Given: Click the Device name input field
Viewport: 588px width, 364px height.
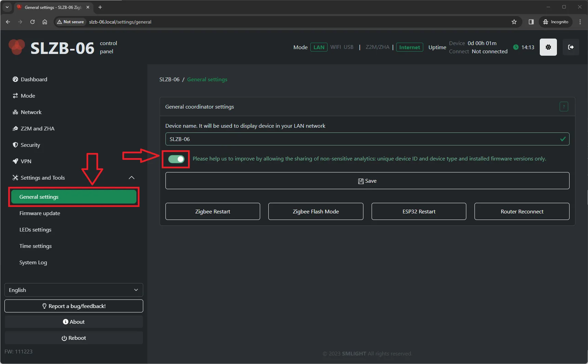Looking at the screenshot, I should 362,139.
